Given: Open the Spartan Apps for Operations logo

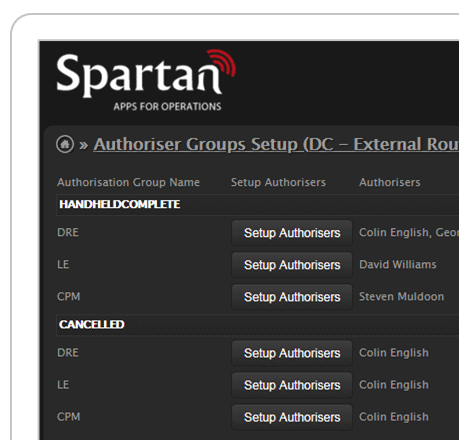Looking at the screenshot, I should click(146, 80).
